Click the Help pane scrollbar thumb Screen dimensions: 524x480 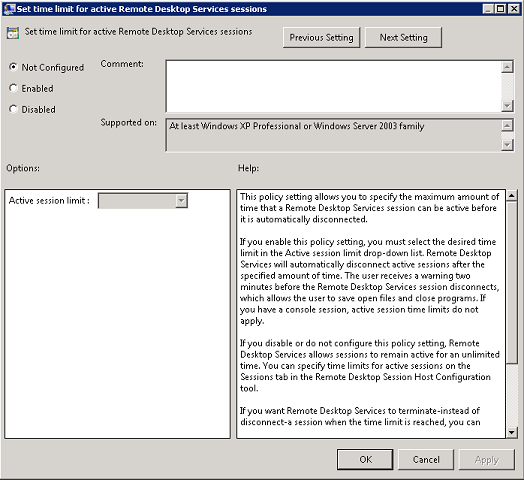[x=512, y=282]
